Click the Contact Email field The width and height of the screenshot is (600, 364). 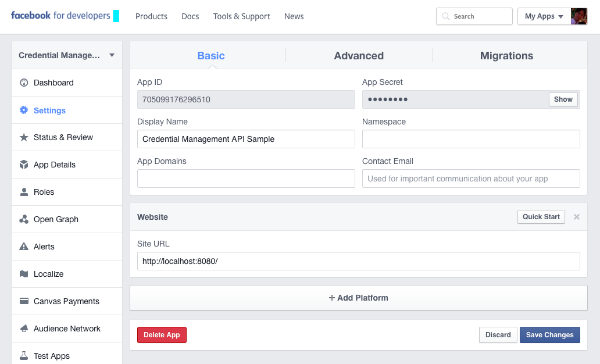(471, 179)
